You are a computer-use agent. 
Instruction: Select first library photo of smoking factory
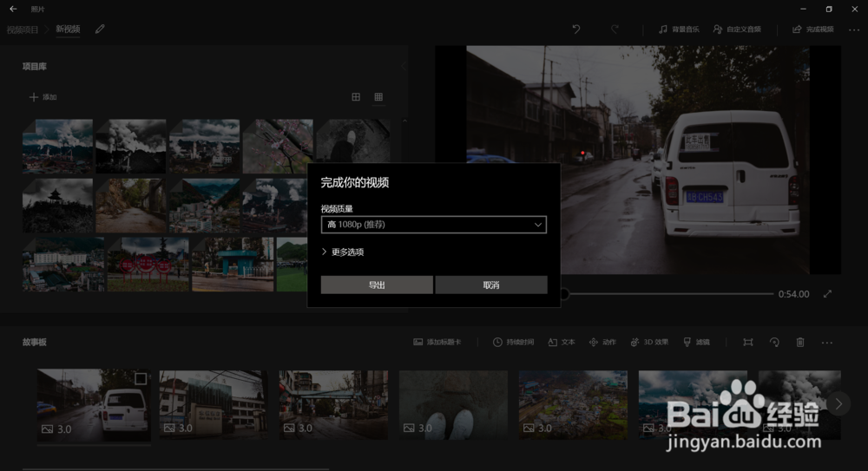pos(57,146)
